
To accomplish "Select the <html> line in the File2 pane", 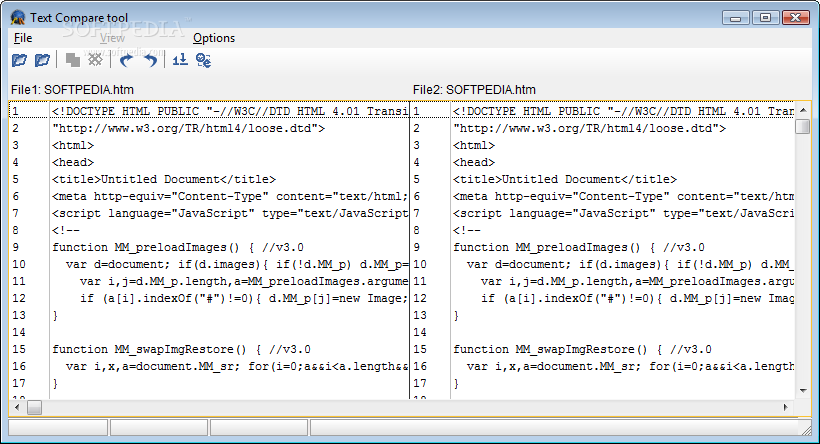I will point(474,145).
